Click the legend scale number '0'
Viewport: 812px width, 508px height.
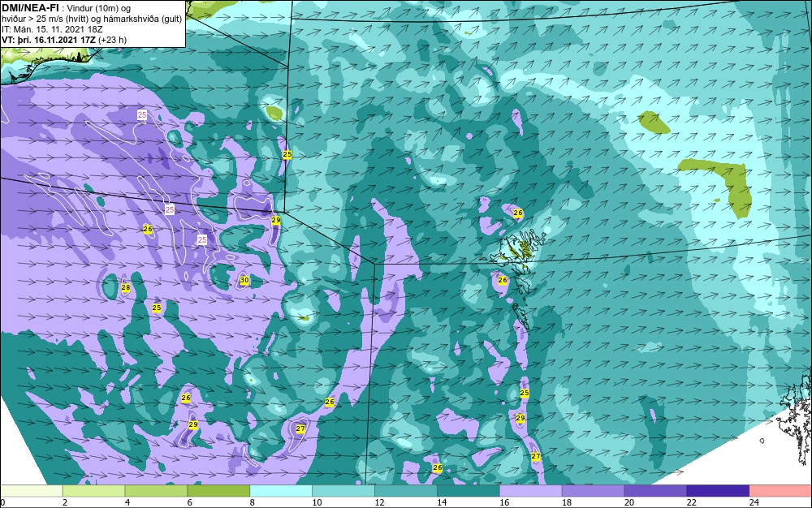tap(2, 502)
